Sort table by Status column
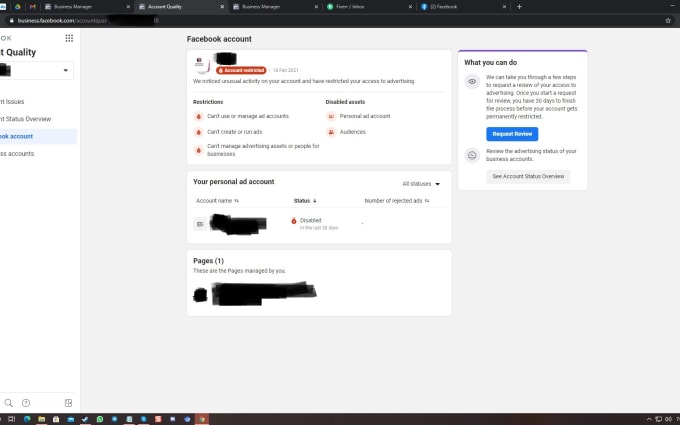Screen dimensions: 680x425 (305, 201)
